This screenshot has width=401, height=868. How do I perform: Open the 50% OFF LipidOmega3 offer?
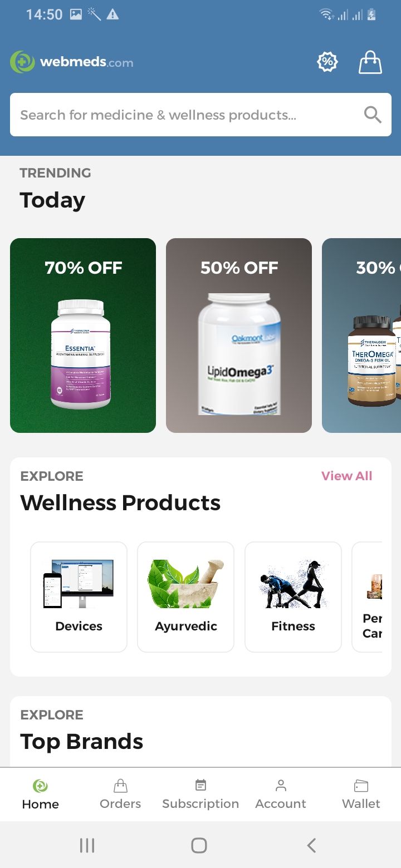(x=239, y=336)
